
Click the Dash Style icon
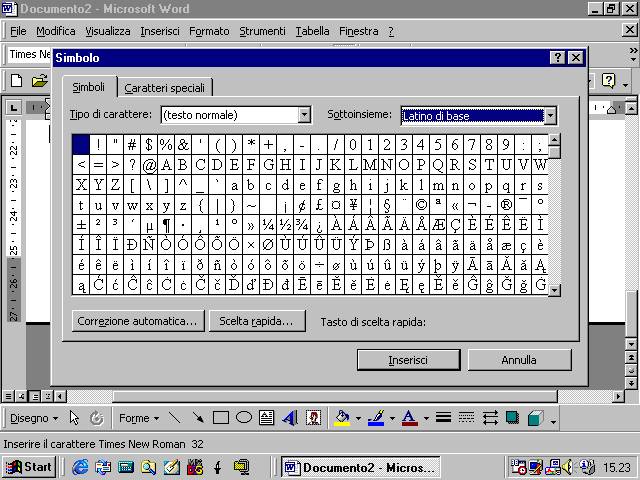tap(467, 418)
